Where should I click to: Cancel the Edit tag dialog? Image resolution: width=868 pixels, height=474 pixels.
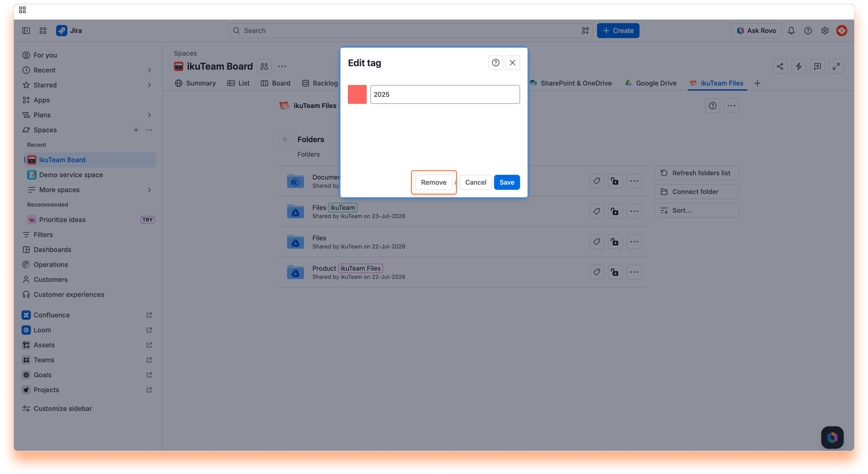tap(476, 182)
